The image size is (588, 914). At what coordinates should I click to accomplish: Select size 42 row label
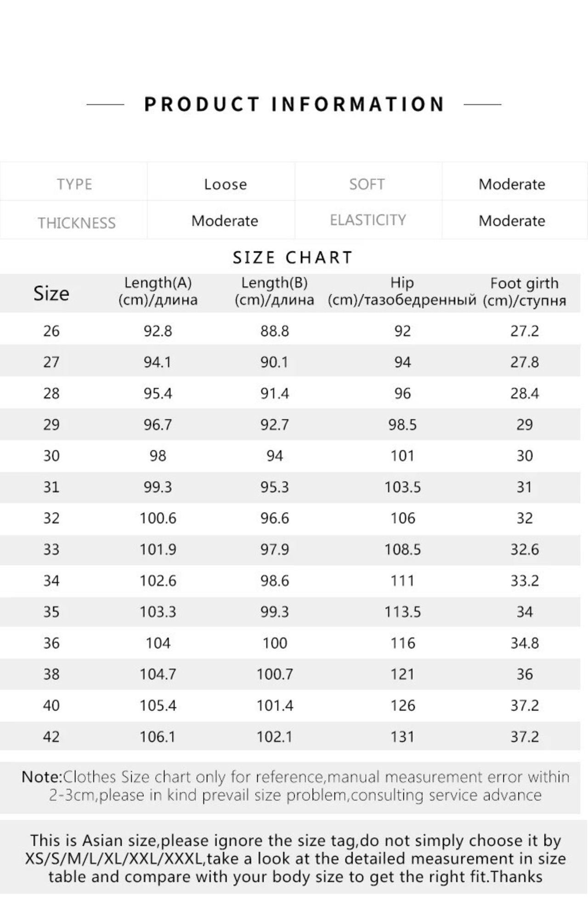pos(51,737)
